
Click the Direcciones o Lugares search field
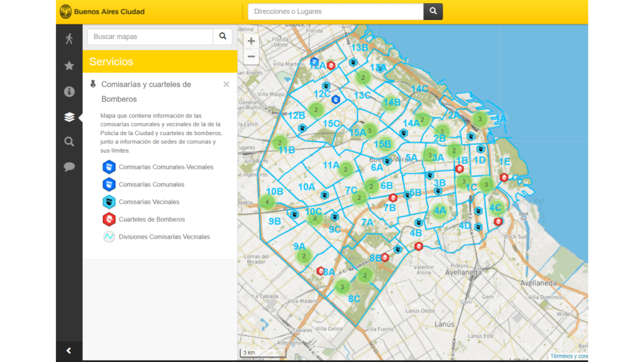335,11
